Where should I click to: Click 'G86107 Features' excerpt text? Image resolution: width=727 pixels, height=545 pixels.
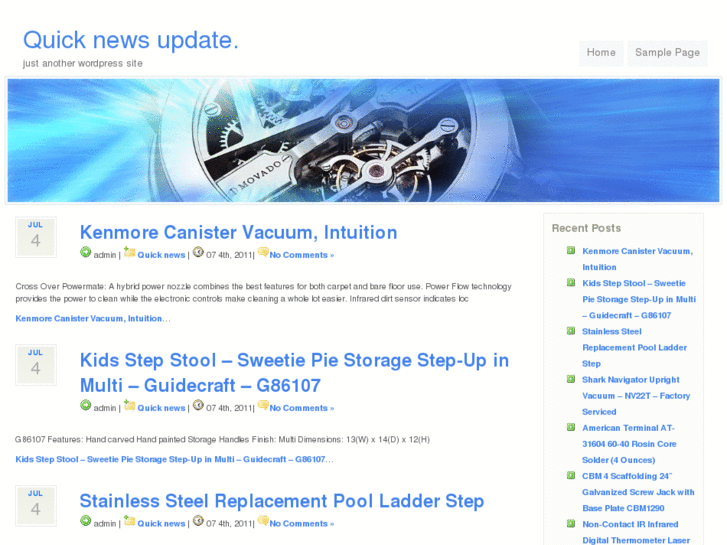[222, 439]
